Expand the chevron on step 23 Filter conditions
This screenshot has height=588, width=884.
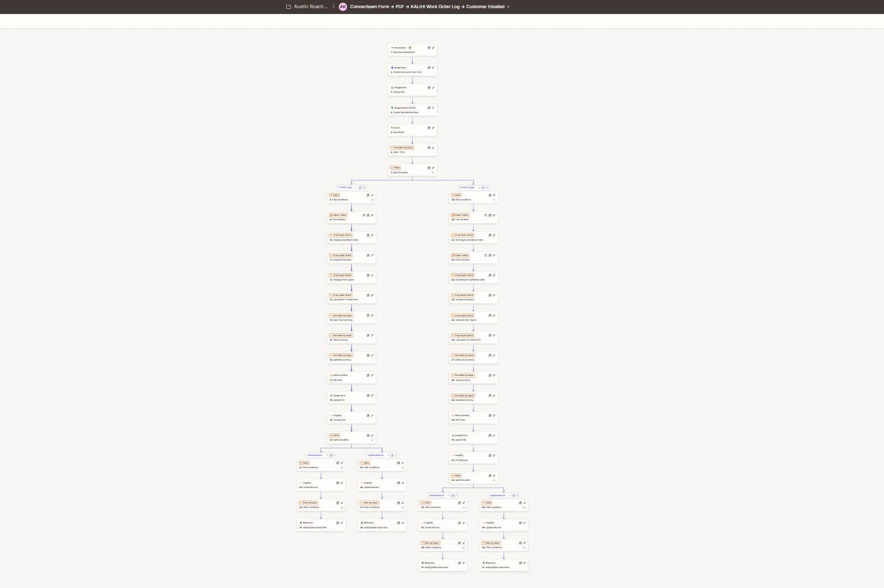click(x=342, y=507)
